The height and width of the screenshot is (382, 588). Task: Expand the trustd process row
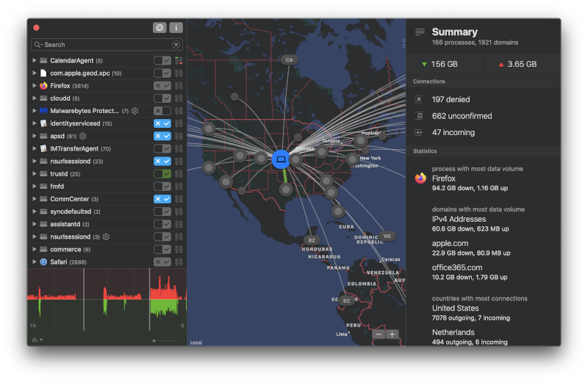click(34, 173)
